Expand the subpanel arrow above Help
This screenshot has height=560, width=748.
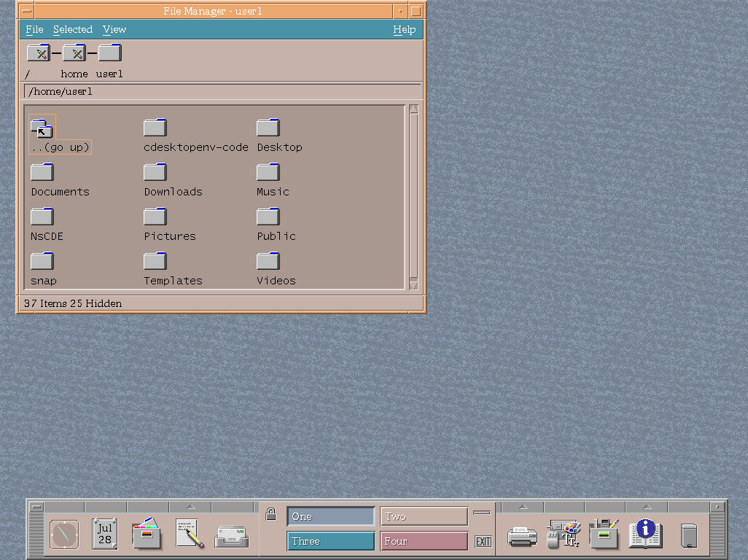pyautogui.click(x=646, y=506)
